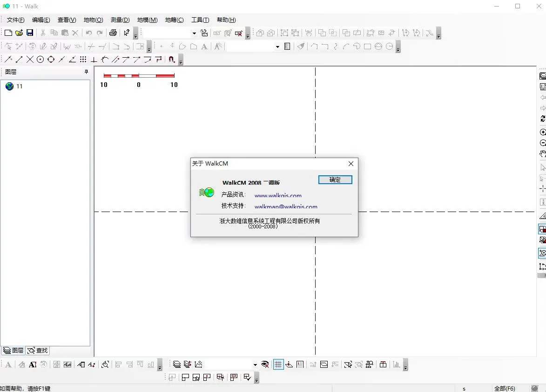Open the bottom toolbar layer combo dropdown
Screen dimensions: 546x392
coord(255,365)
